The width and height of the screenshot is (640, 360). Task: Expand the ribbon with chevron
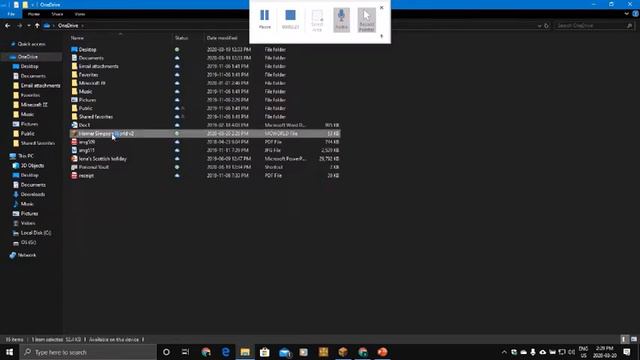coord(627,14)
